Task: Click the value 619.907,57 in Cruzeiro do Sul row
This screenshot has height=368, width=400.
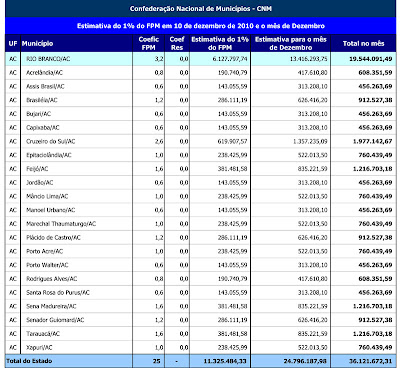Action: click(x=233, y=141)
